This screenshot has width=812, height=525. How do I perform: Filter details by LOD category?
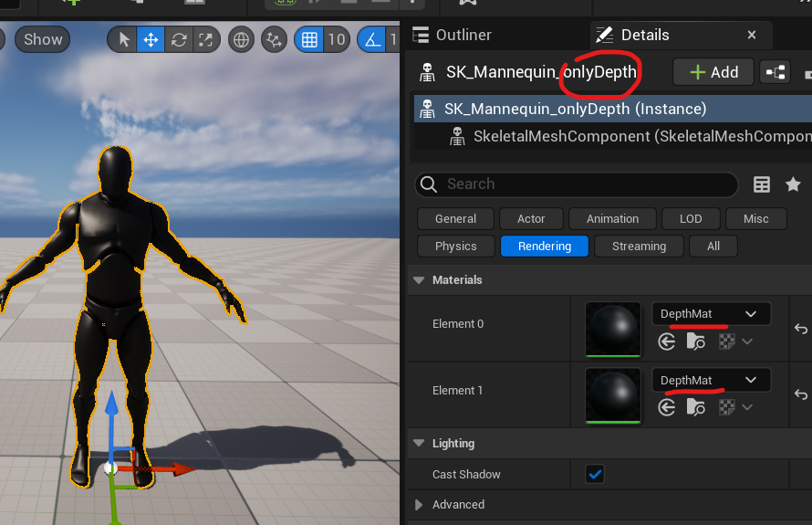pyautogui.click(x=691, y=219)
